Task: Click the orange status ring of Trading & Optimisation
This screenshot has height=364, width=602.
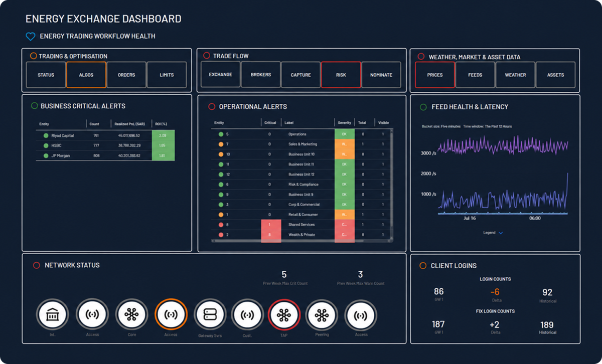Action: 33,56
